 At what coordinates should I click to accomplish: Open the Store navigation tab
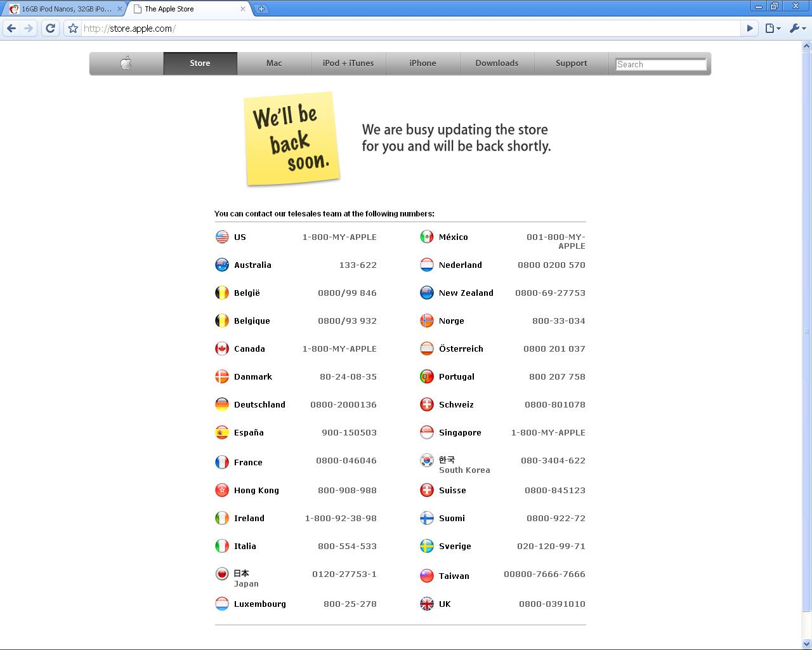pyautogui.click(x=200, y=63)
